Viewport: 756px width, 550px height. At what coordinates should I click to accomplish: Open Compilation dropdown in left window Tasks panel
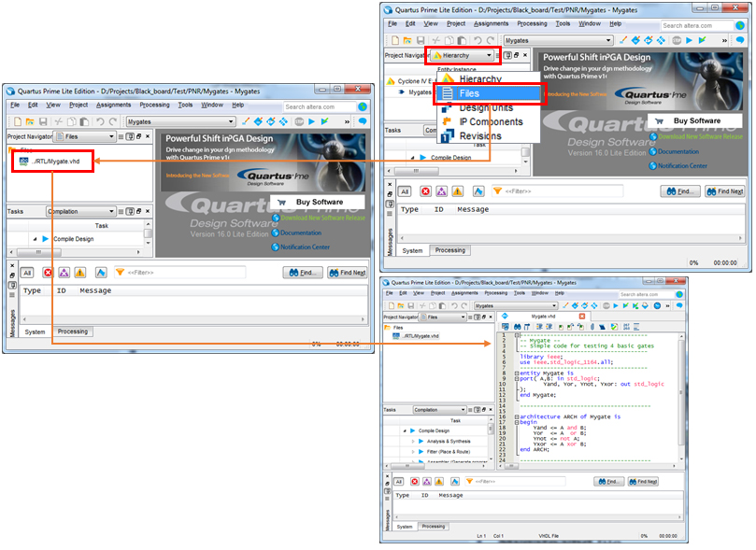coord(80,211)
